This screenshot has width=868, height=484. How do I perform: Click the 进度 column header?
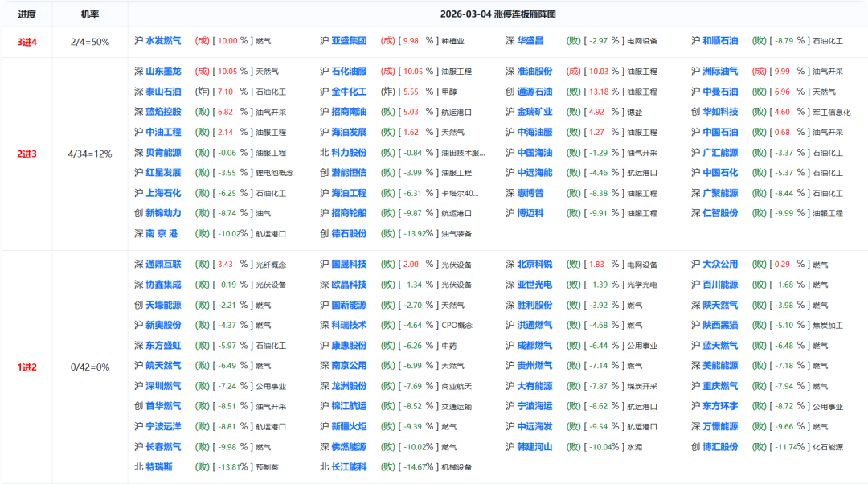27,14
